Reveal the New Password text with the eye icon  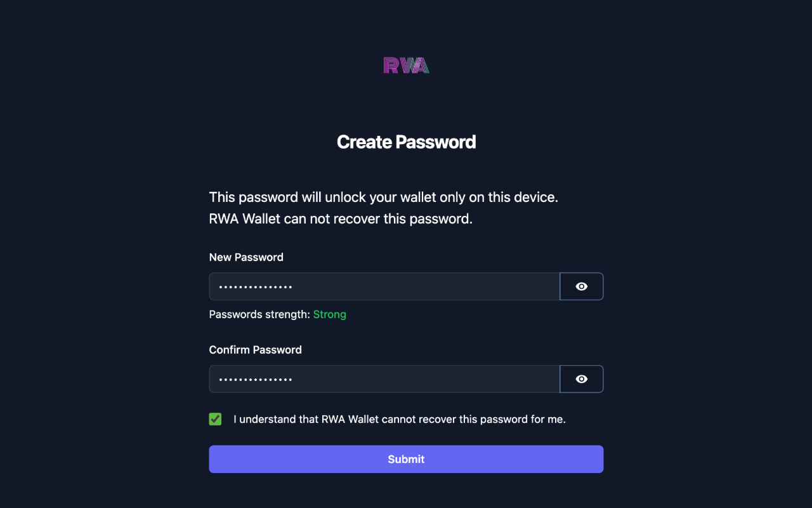[x=581, y=286]
